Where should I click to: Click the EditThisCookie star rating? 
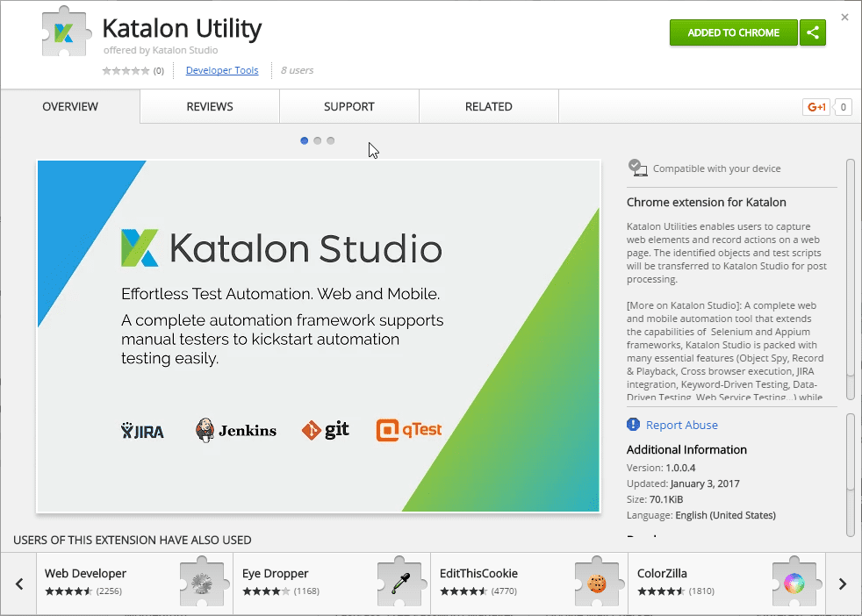pyautogui.click(x=463, y=591)
